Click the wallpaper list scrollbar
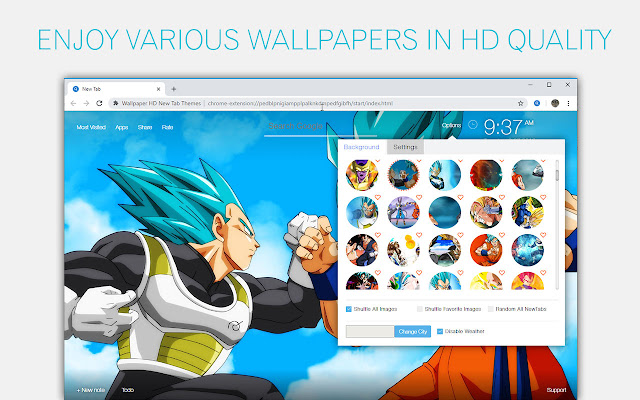The image size is (640, 400). click(557, 176)
